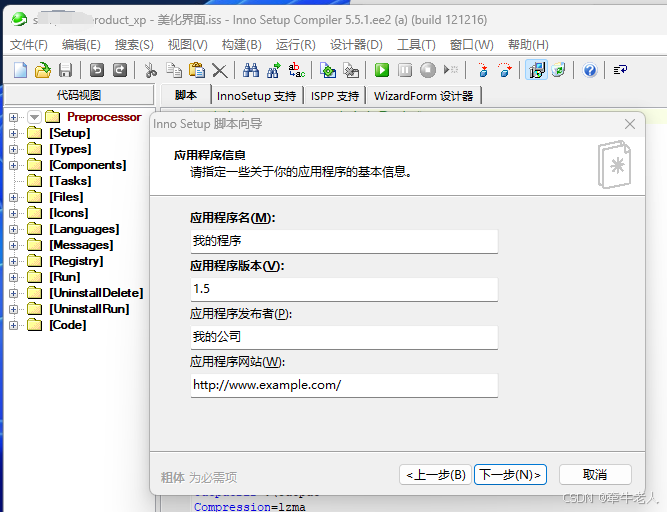Expand the [Code] tree node
This screenshot has width=667, height=512.
click(x=13, y=325)
